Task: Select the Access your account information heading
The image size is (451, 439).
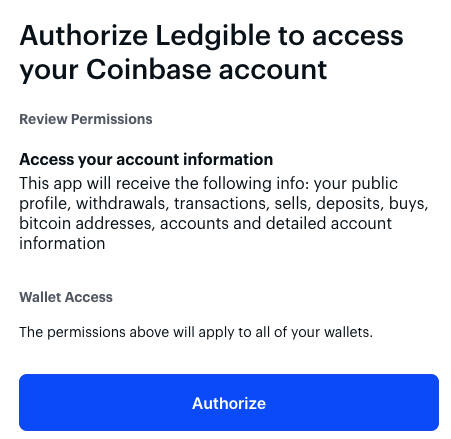Action: click(146, 159)
